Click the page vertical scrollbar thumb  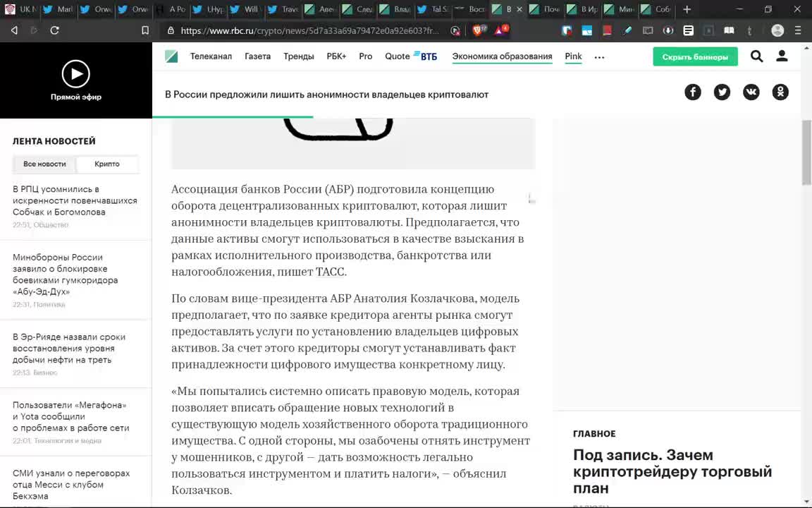coord(806,152)
